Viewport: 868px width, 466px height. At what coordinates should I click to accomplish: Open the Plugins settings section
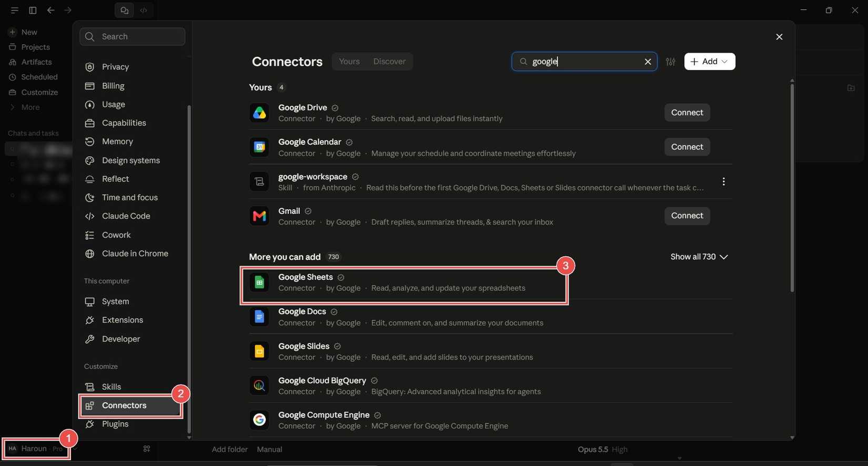(115, 424)
